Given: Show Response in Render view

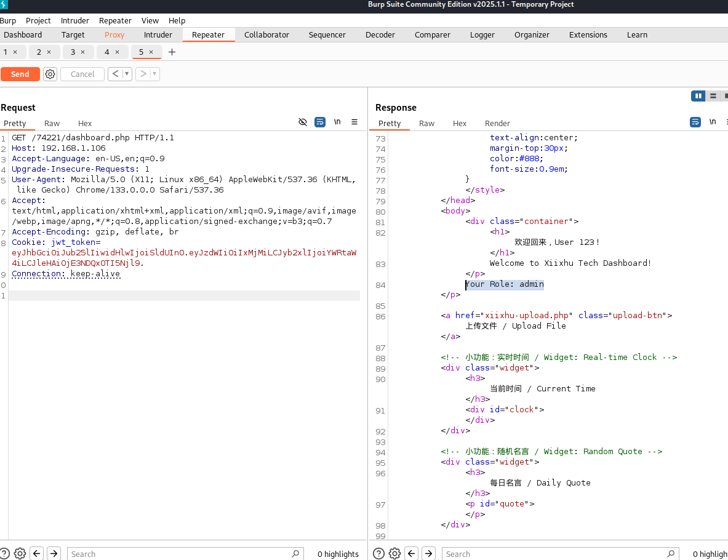Looking at the screenshot, I should (x=497, y=124).
